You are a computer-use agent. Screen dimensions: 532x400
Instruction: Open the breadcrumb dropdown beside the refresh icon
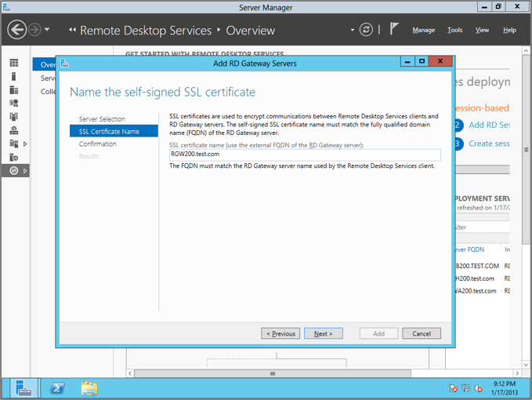(x=353, y=31)
